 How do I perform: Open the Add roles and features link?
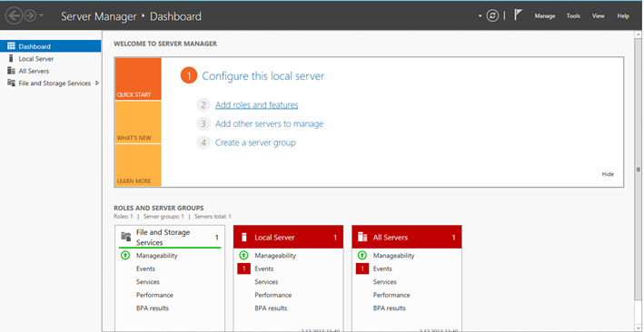(257, 105)
